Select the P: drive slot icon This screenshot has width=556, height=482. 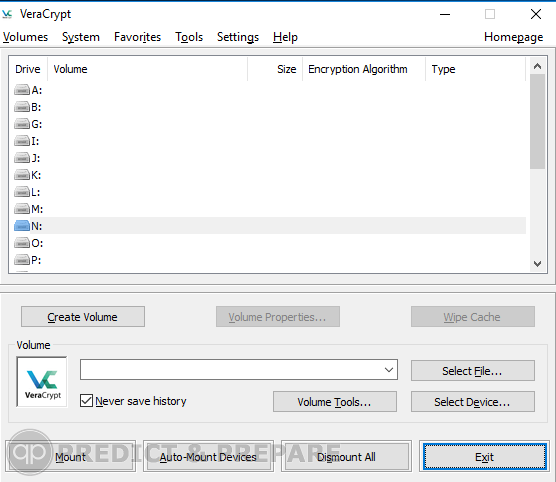point(22,260)
